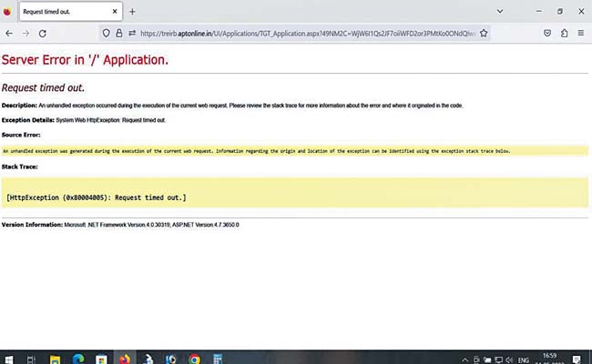The image size is (592, 364).
Task: Click the 'Source Error:' label
Action: [21, 135]
